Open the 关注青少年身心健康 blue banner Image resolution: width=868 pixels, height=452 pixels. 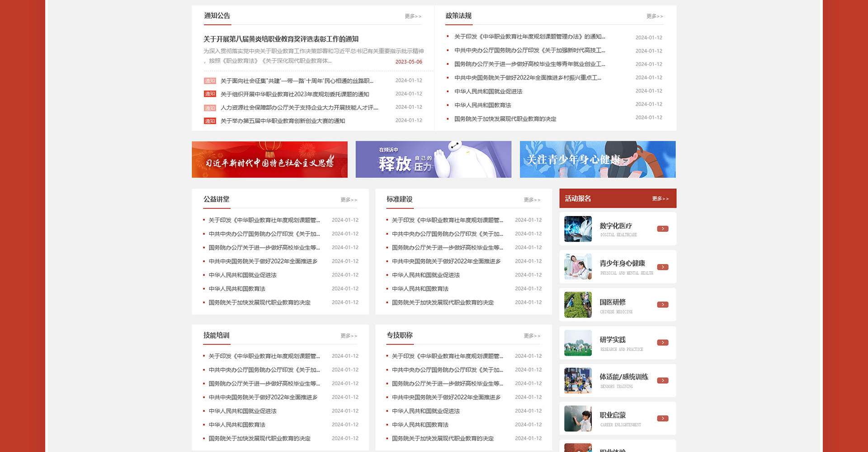point(597,160)
